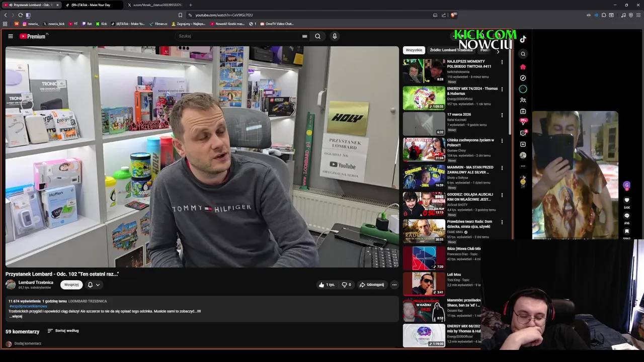This screenshot has height=362, width=644.
Task: Switch to the x.com Venek status tab
Action: tap(155, 5)
